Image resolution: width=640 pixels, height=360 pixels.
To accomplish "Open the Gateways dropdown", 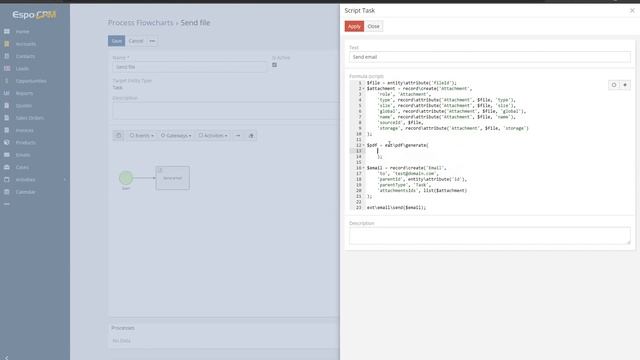I will 176,135.
